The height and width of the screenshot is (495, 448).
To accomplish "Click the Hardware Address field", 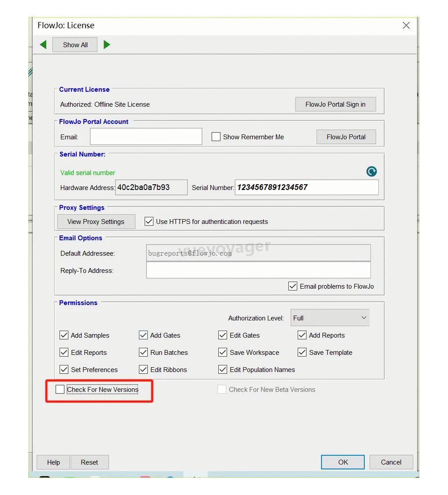I will [151, 187].
